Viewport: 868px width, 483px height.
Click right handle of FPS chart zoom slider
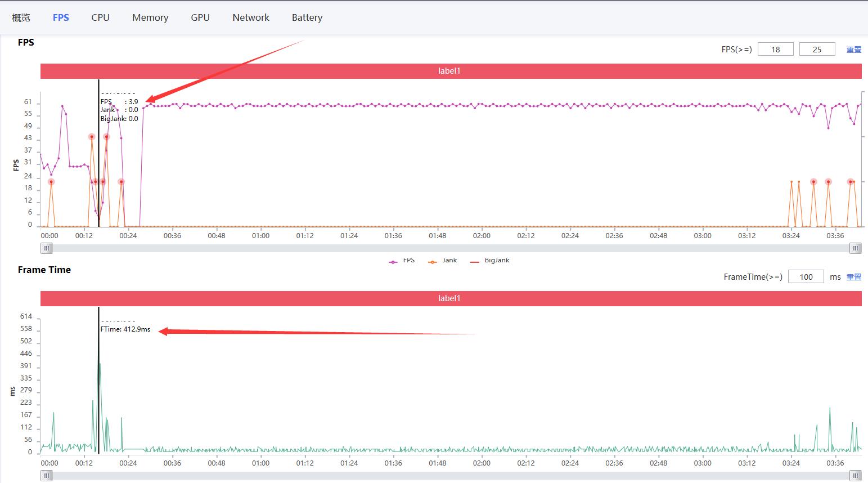click(856, 248)
